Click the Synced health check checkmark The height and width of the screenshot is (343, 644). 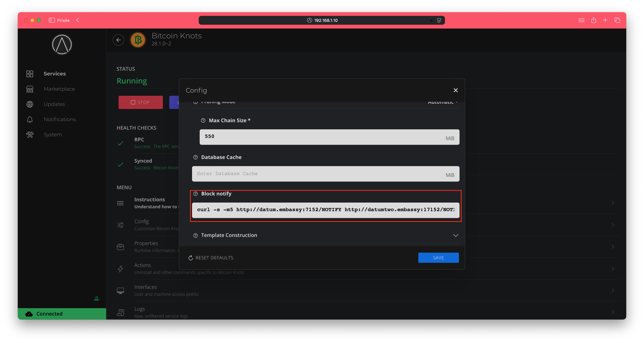point(120,165)
